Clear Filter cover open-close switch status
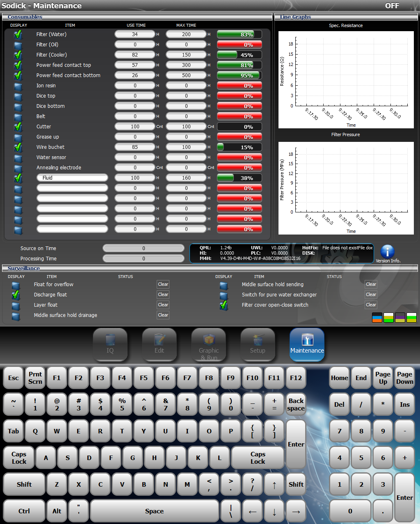 pos(371,305)
